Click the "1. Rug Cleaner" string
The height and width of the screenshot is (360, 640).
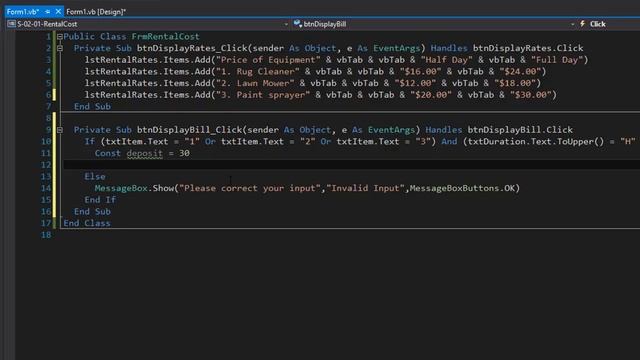(258, 71)
